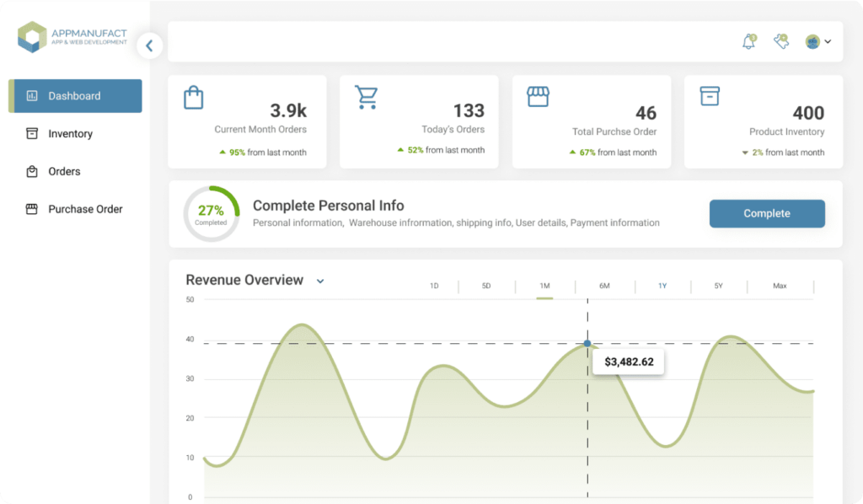Click the cart icon on Today's Orders card
Image resolution: width=863 pixels, height=504 pixels.
coord(366,97)
